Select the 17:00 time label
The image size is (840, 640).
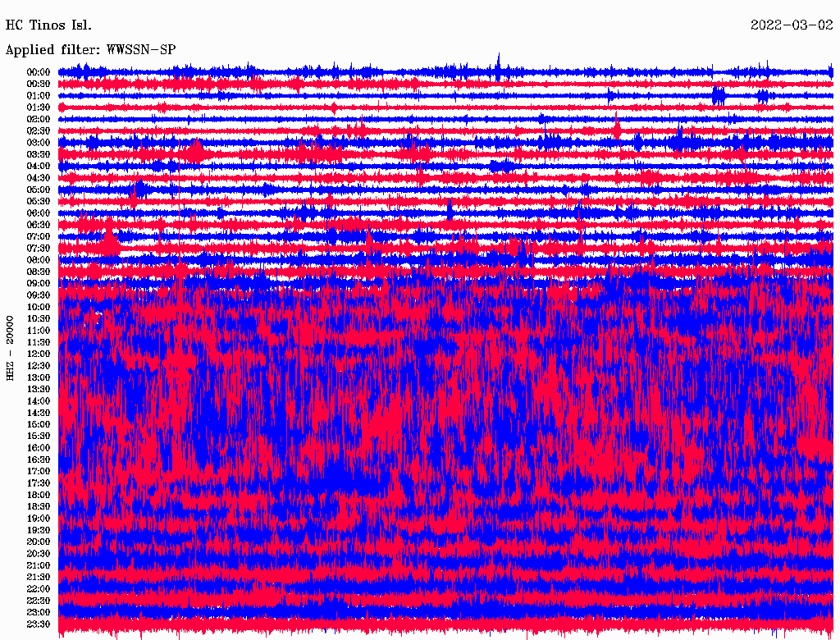(x=39, y=471)
